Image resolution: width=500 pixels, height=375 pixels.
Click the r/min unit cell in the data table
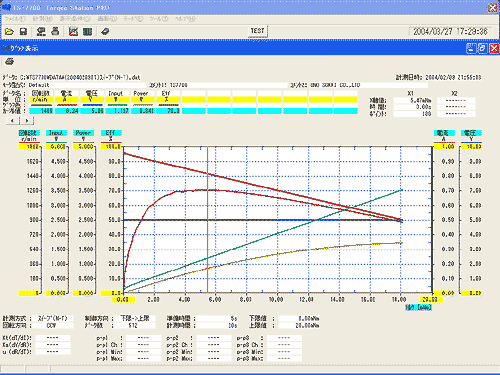point(41,100)
